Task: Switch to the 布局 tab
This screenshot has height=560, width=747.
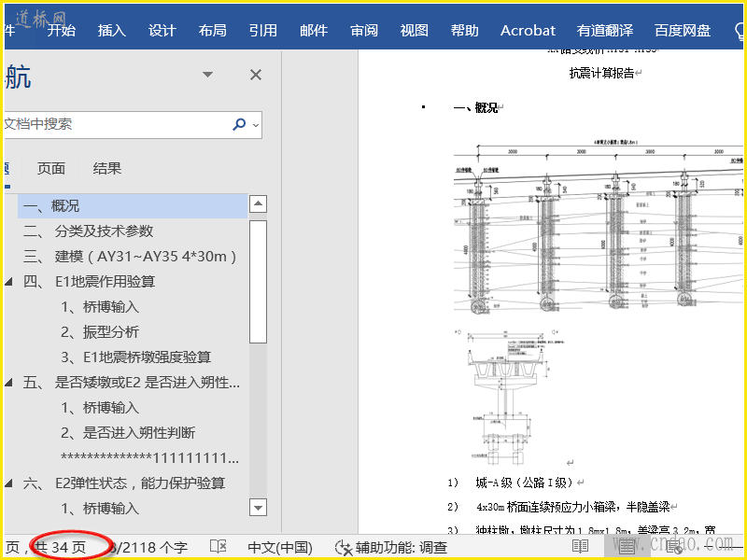Action: click(213, 31)
